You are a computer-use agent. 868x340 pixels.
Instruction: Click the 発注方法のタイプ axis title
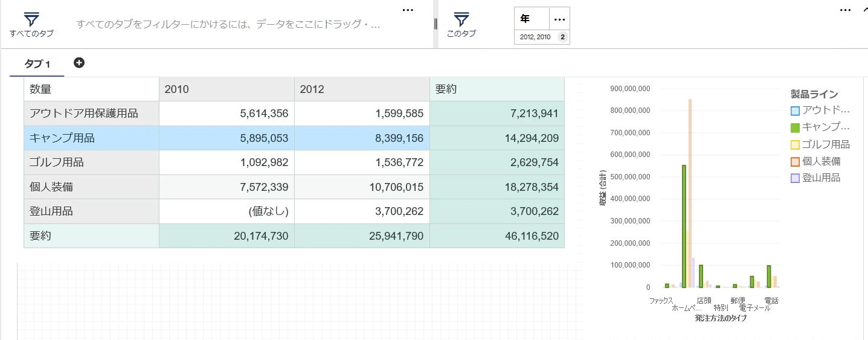(x=721, y=318)
